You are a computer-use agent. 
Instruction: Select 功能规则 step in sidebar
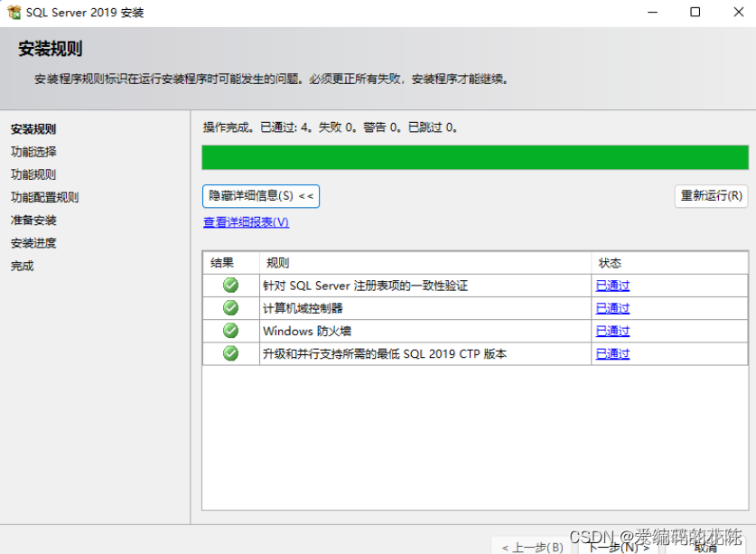[x=33, y=174]
